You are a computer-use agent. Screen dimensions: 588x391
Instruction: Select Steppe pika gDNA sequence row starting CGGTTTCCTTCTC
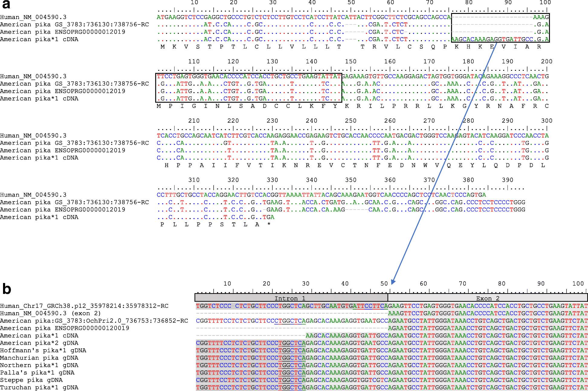click(392, 380)
